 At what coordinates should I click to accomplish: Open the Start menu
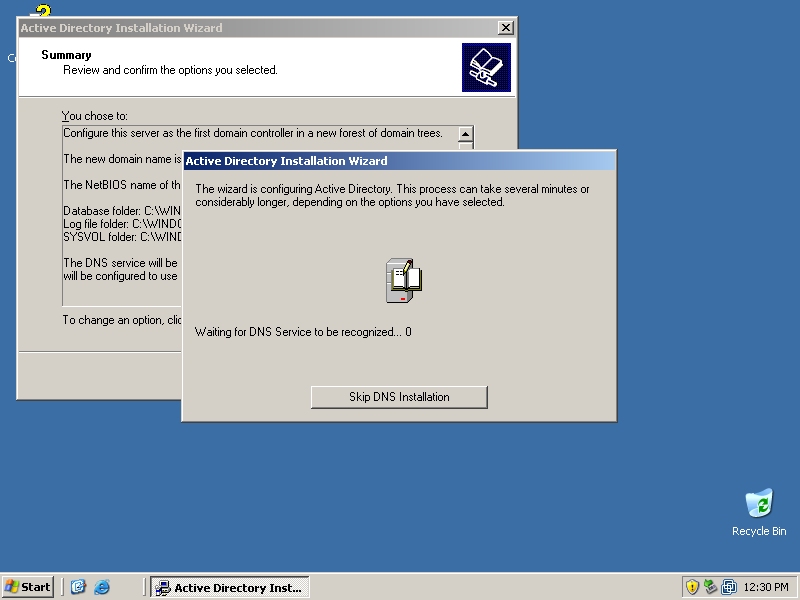28,587
